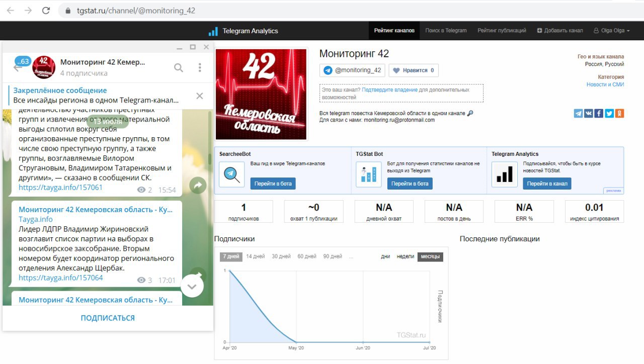644x364 pixels.
Task: Go back using the arrow with 63 badge
Action: pos(18,67)
